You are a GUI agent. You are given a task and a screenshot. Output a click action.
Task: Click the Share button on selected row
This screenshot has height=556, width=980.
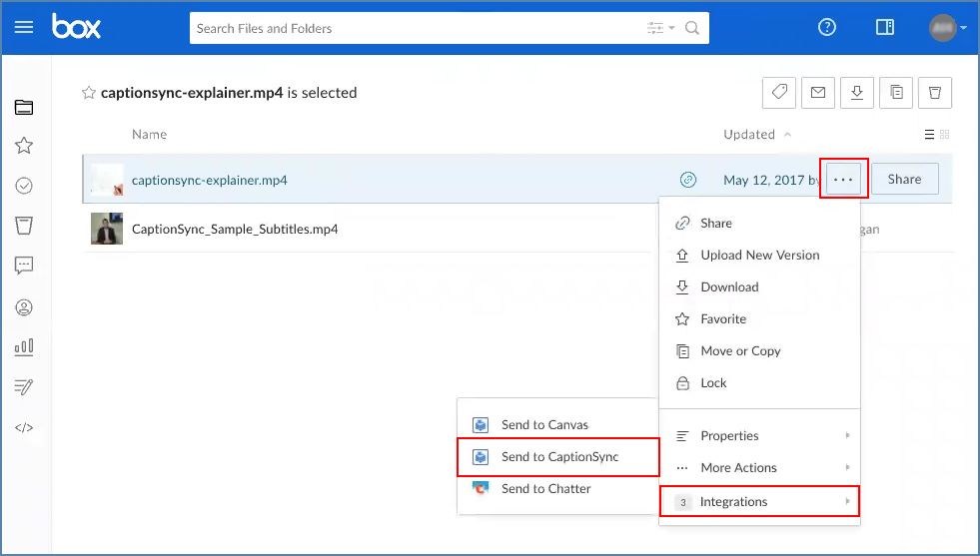(x=904, y=179)
